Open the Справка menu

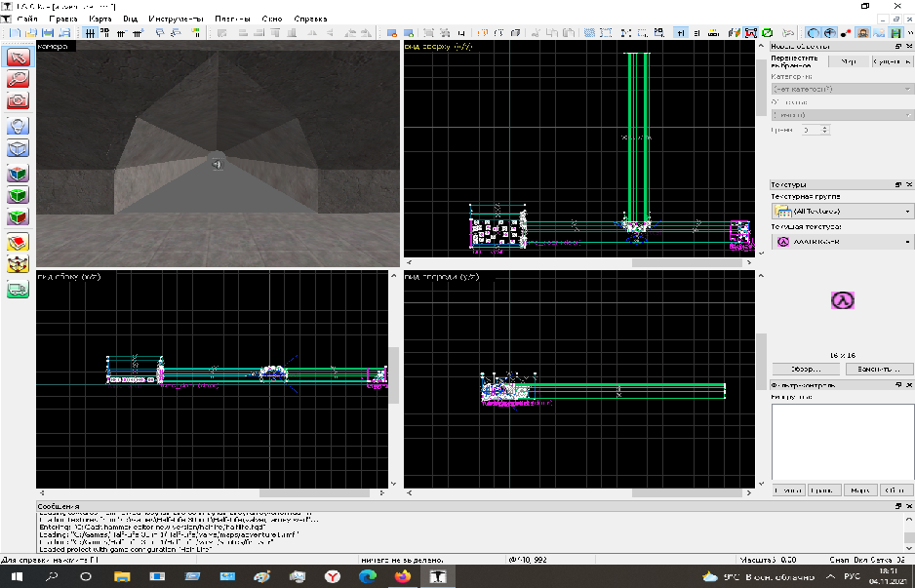coord(310,19)
